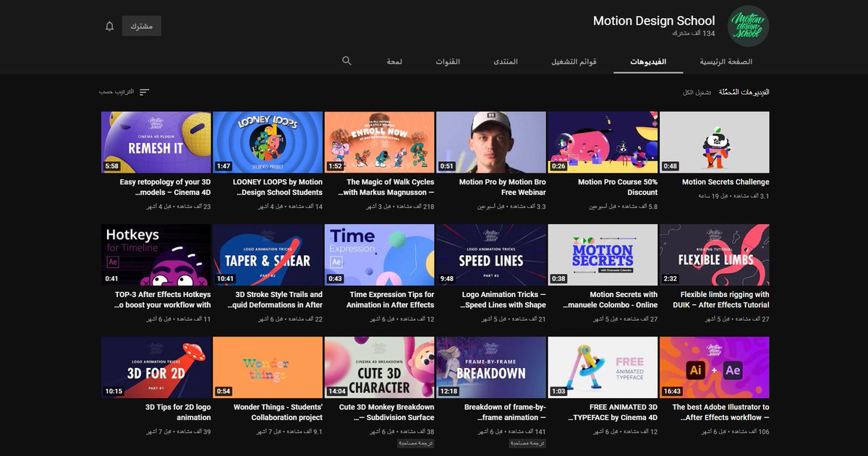The height and width of the screenshot is (456, 868).
Task: Click the notification bell icon
Action: [x=110, y=26]
